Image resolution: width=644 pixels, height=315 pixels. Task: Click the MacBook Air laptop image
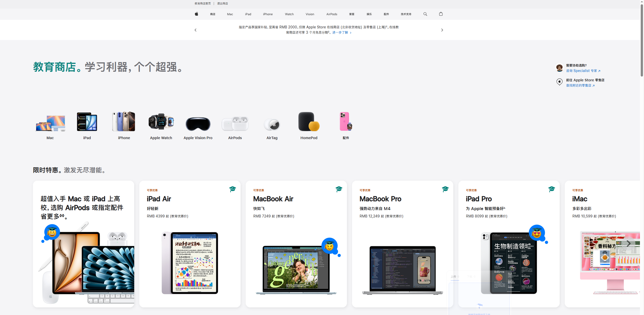click(296, 270)
